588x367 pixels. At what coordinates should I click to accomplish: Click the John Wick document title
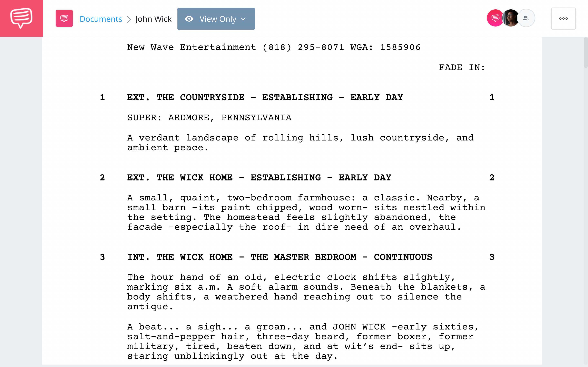pyautogui.click(x=153, y=19)
